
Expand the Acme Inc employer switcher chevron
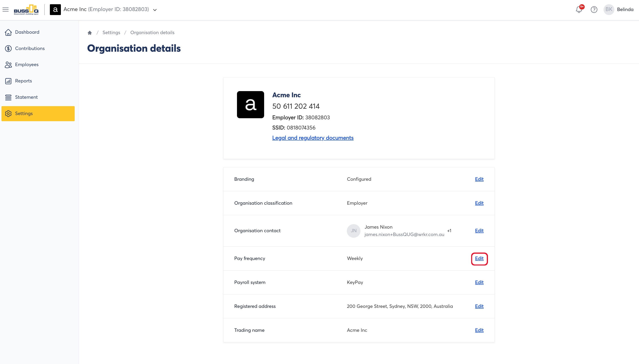(155, 10)
